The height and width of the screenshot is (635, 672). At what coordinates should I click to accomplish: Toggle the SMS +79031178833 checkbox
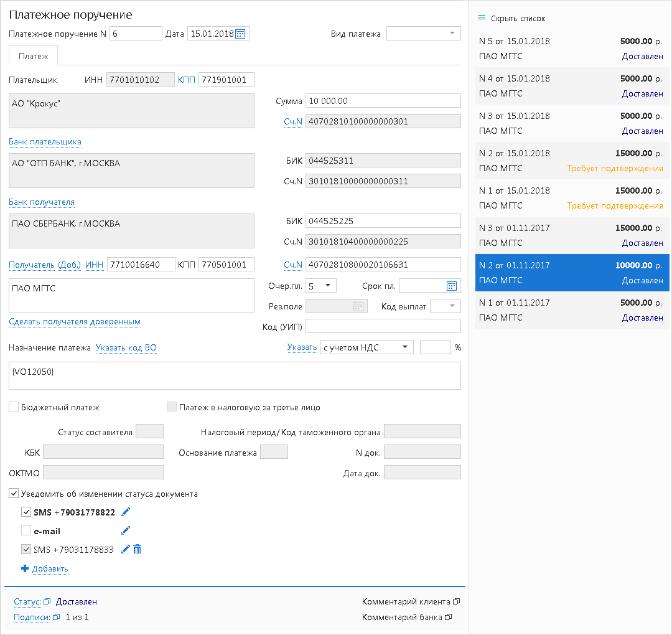(26, 549)
